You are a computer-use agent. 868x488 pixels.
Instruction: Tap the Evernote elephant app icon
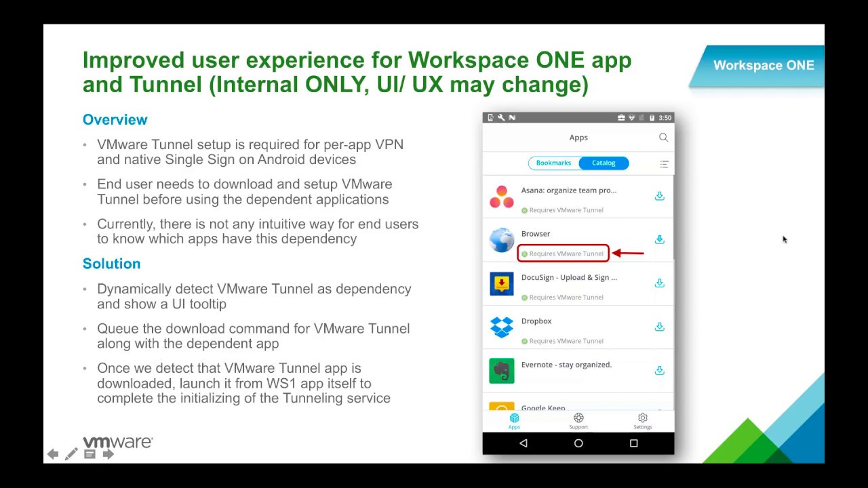[x=502, y=371]
